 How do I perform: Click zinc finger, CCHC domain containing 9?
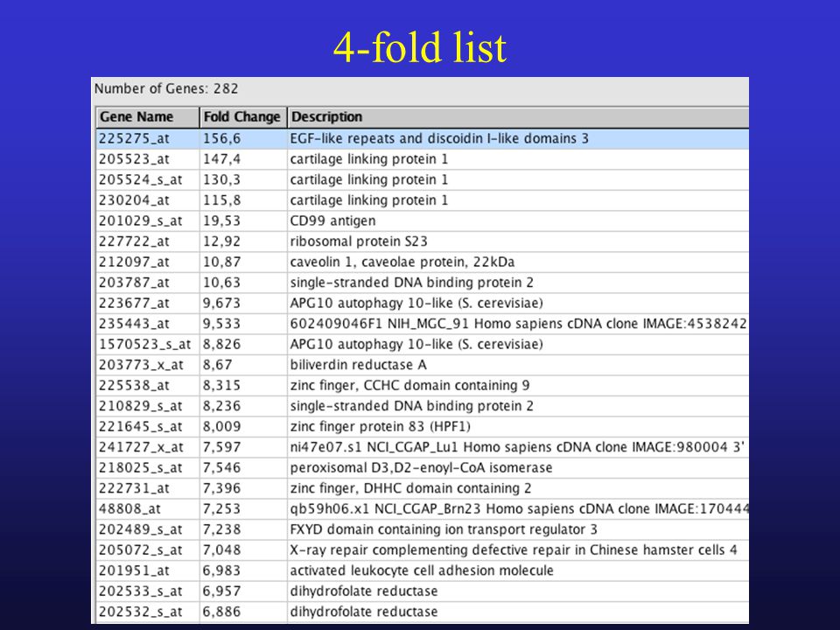tap(409, 385)
